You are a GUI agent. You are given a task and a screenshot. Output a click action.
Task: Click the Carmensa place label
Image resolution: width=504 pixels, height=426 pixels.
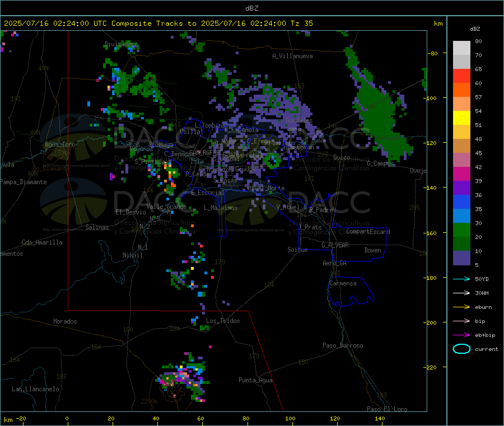point(343,283)
